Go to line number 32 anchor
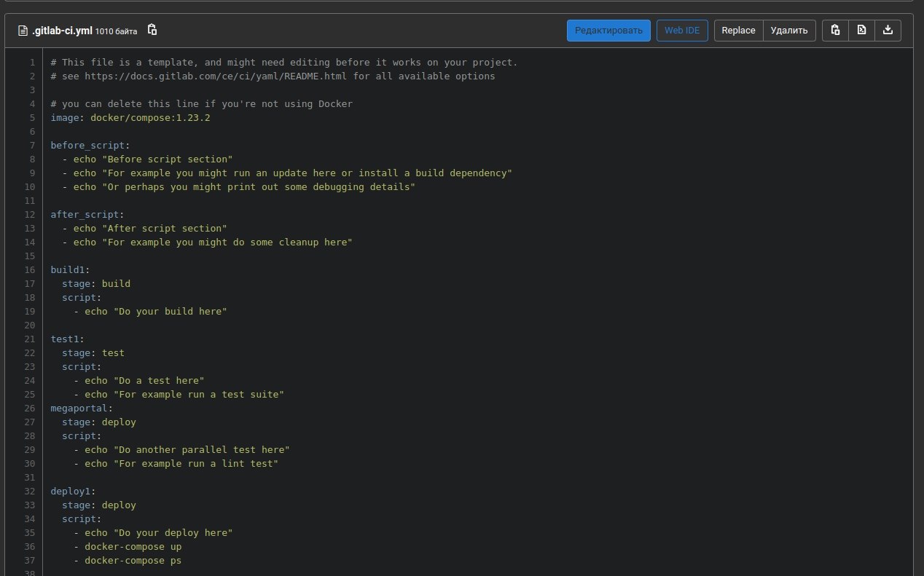924x576 pixels. click(30, 492)
